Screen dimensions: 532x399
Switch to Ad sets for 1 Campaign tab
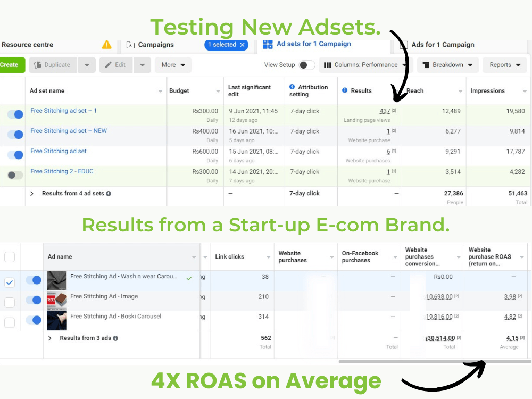[307, 44]
